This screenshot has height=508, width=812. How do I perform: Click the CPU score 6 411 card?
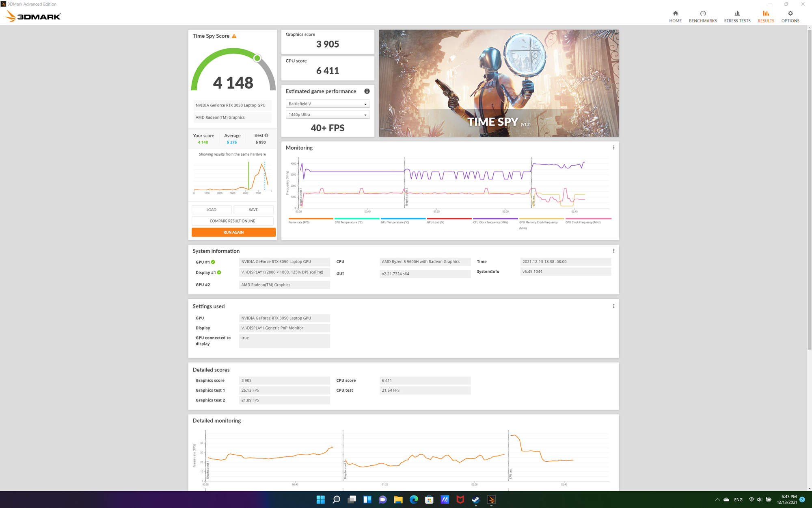tap(328, 68)
